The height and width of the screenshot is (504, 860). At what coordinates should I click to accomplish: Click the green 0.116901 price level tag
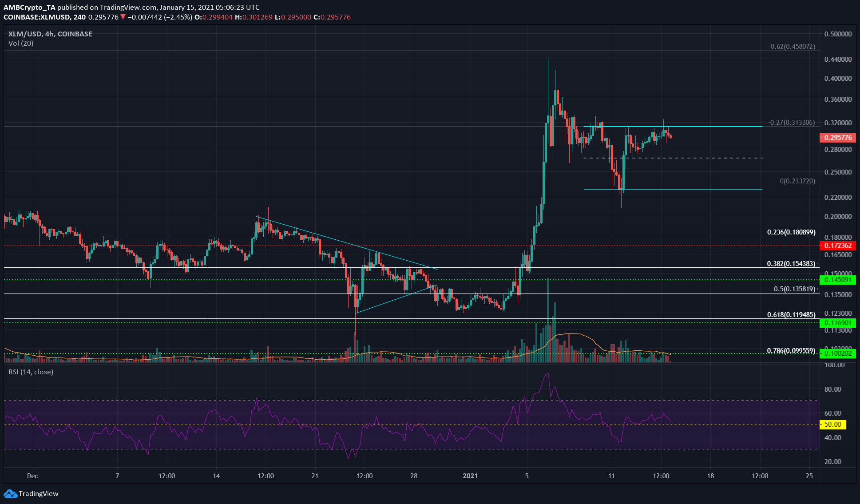coord(837,323)
